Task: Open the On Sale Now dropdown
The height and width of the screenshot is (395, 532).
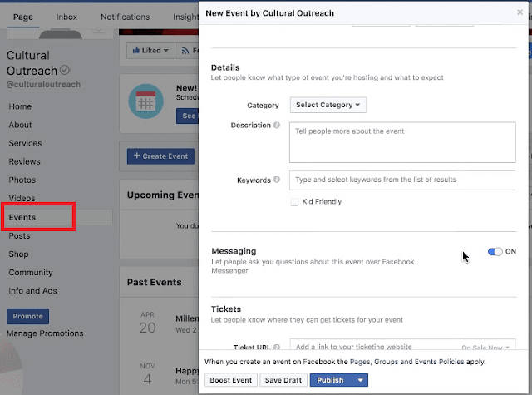Action: coord(486,347)
